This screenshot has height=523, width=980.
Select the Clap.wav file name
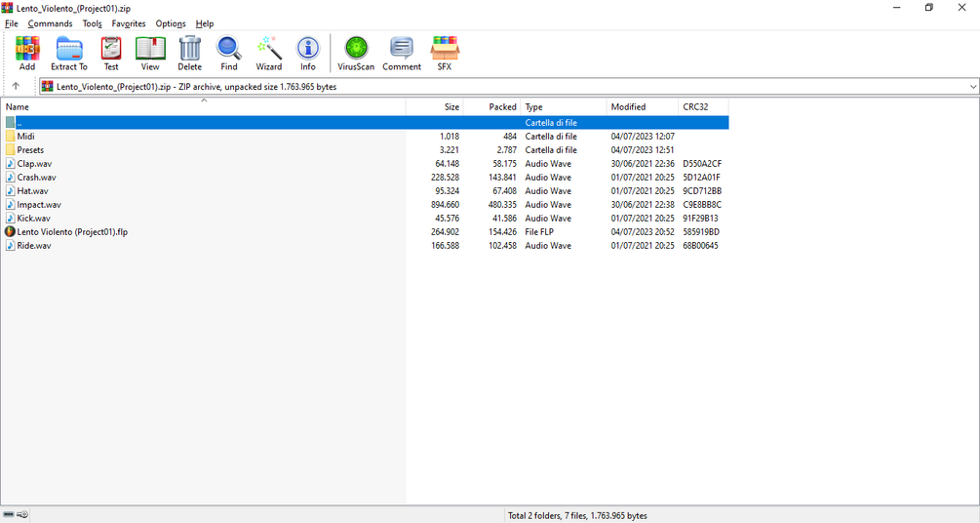[x=34, y=164]
